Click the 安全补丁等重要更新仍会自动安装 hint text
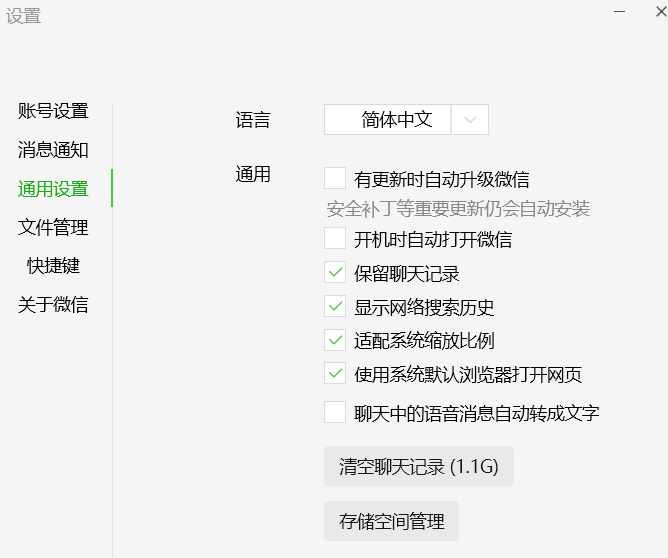The image size is (668, 558). (458, 209)
